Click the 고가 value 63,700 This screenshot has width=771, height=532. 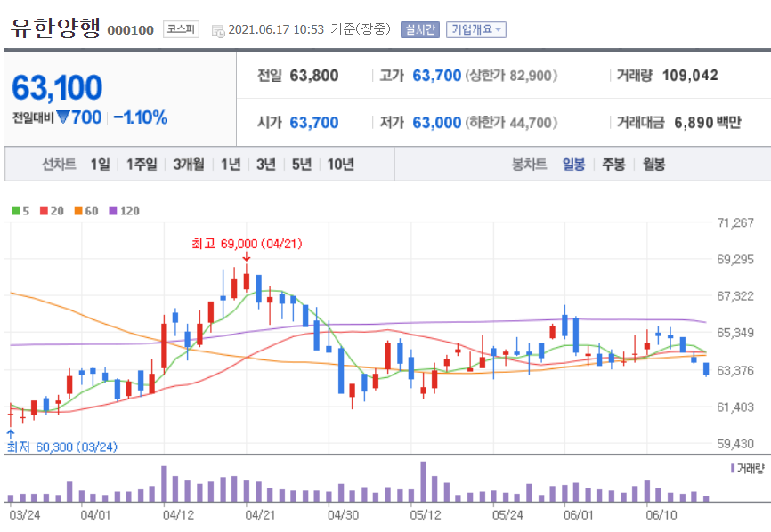pos(436,76)
